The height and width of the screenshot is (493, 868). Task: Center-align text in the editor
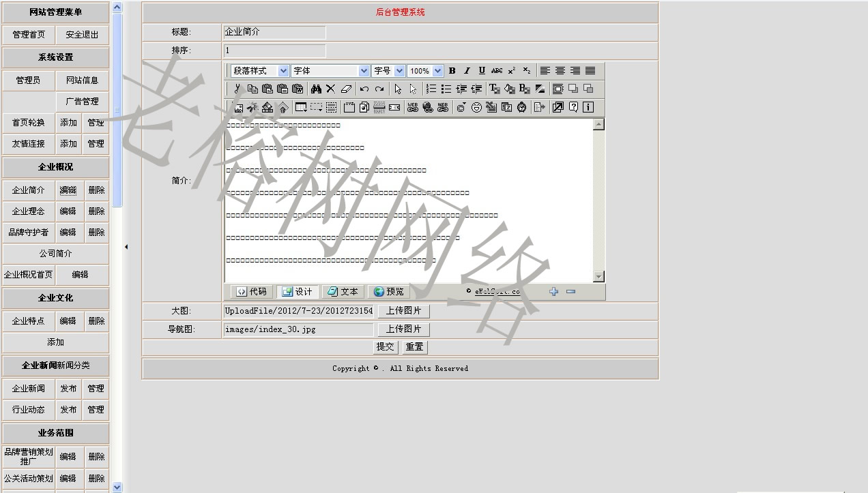[x=560, y=71]
